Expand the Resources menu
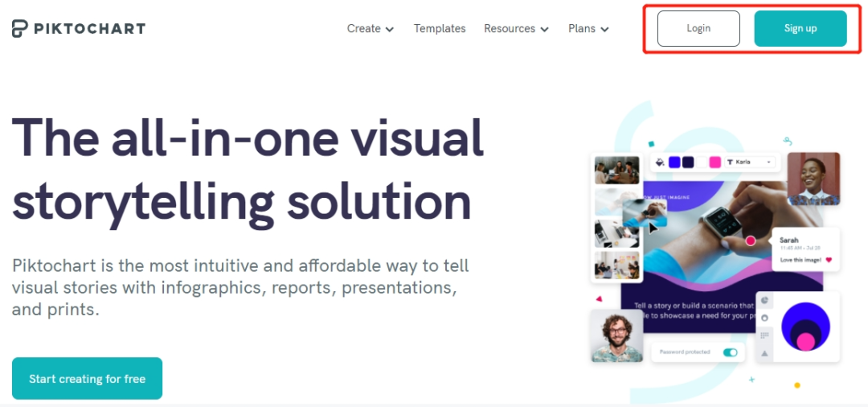The image size is (868, 407). [516, 29]
